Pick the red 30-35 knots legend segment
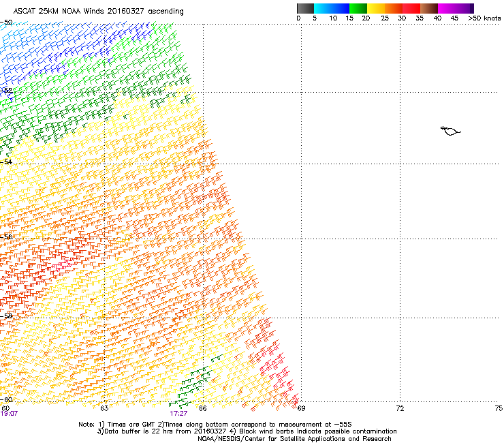The image size is (504, 443). (411, 8)
